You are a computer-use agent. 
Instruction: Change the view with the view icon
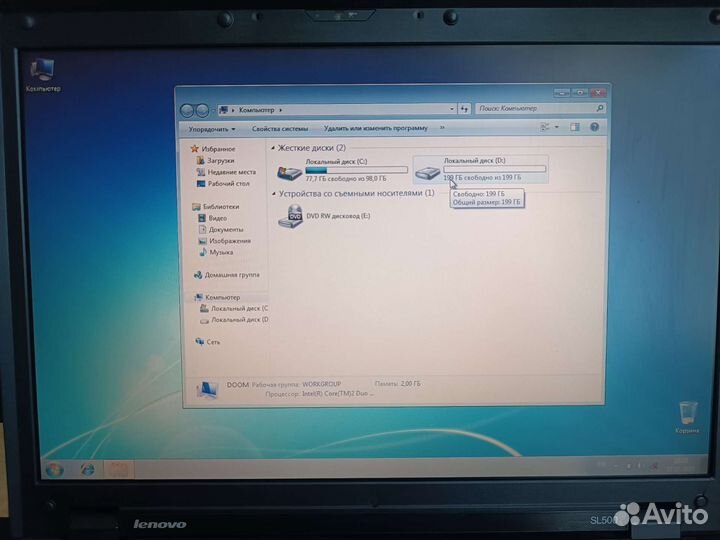click(545, 127)
